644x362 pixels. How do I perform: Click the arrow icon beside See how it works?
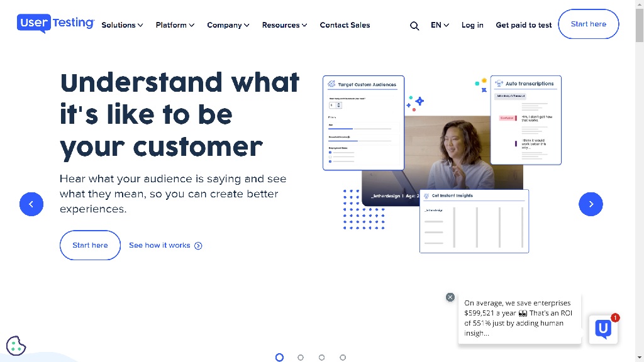199,246
